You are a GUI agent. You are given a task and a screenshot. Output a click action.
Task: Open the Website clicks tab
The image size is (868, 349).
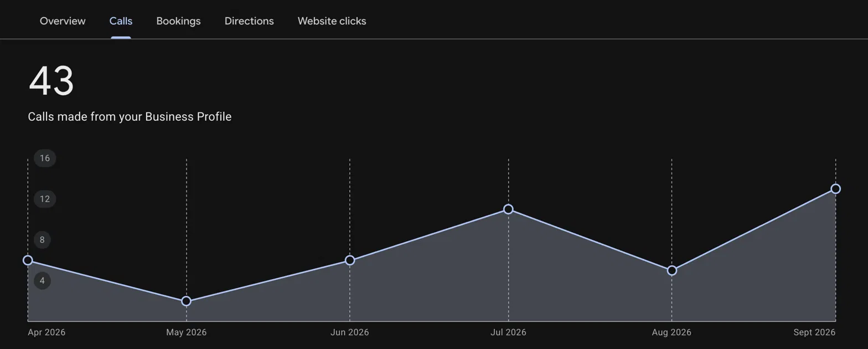click(332, 21)
